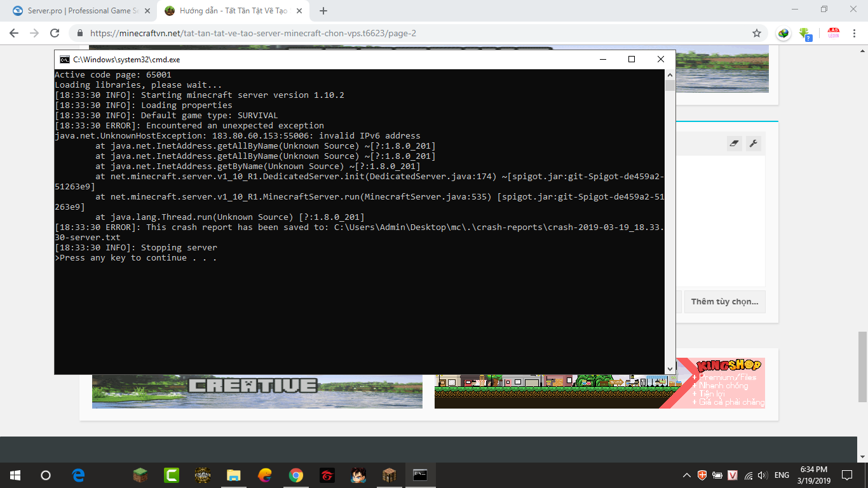Click the Chrome address bar URL
The width and height of the screenshot is (868, 488).
point(253,33)
